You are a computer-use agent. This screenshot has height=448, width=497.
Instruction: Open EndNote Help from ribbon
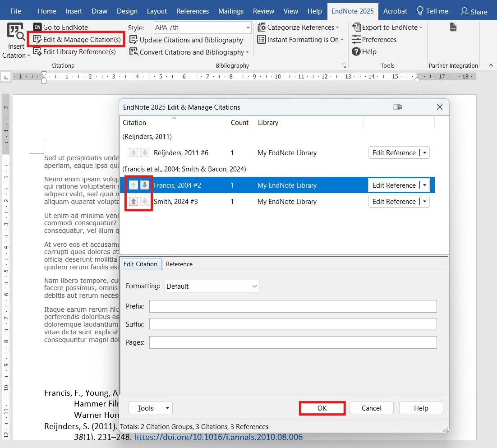[x=364, y=52]
